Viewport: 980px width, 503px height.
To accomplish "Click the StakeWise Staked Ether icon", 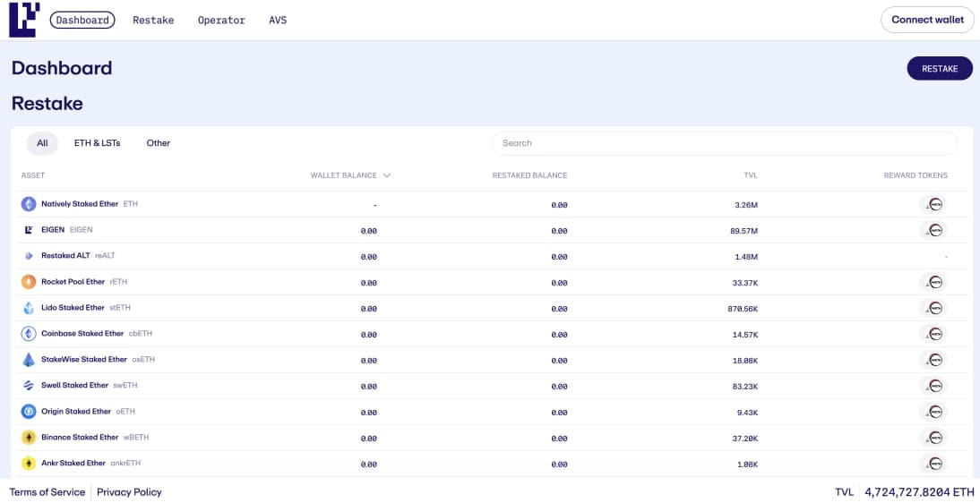I will pyautogui.click(x=29, y=360).
